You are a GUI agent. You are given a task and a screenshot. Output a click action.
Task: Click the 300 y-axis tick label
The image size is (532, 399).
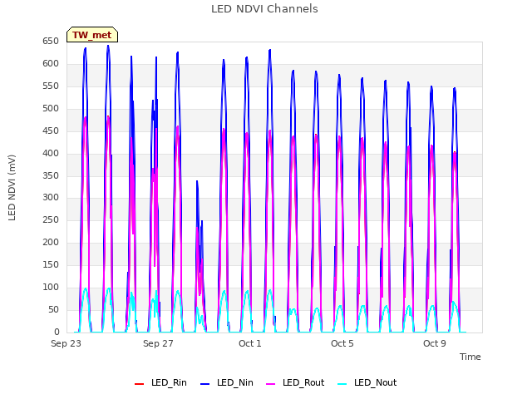tap(51, 198)
